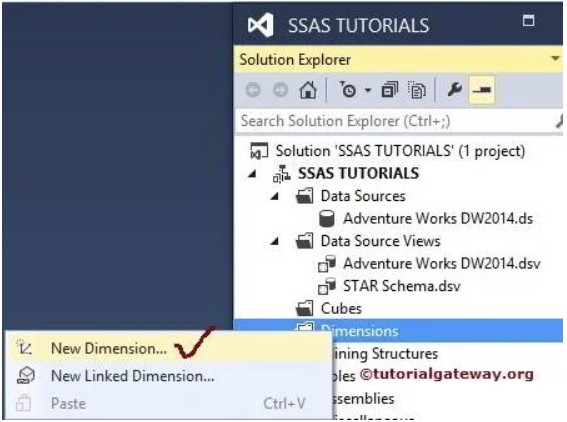This screenshot has height=422, width=567.
Task: Open the dropdown arrow next to clock icon
Action: (x=368, y=90)
